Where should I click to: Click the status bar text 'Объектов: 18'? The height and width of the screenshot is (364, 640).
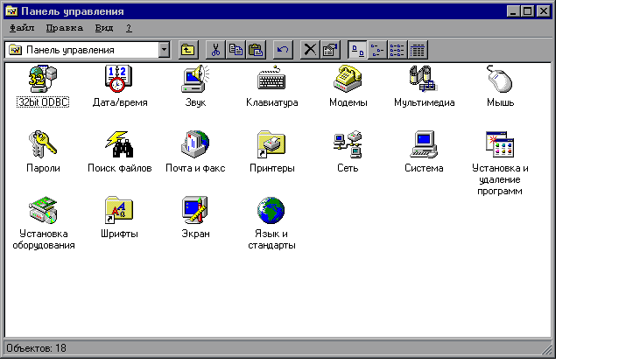click(36, 348)
